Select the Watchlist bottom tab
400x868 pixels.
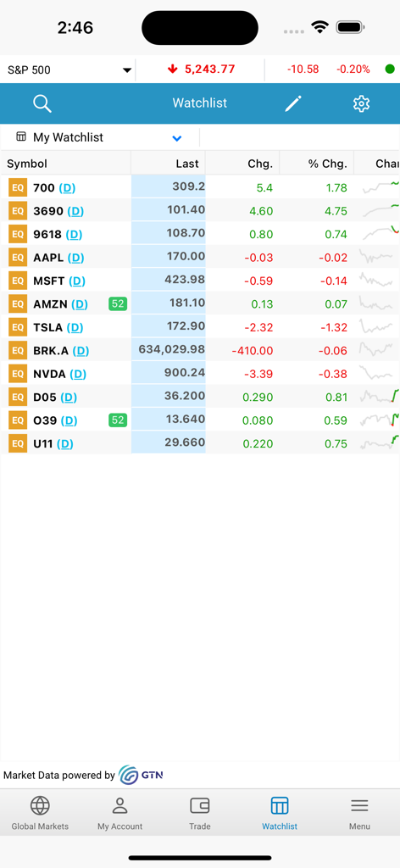[x=280, y=813]
